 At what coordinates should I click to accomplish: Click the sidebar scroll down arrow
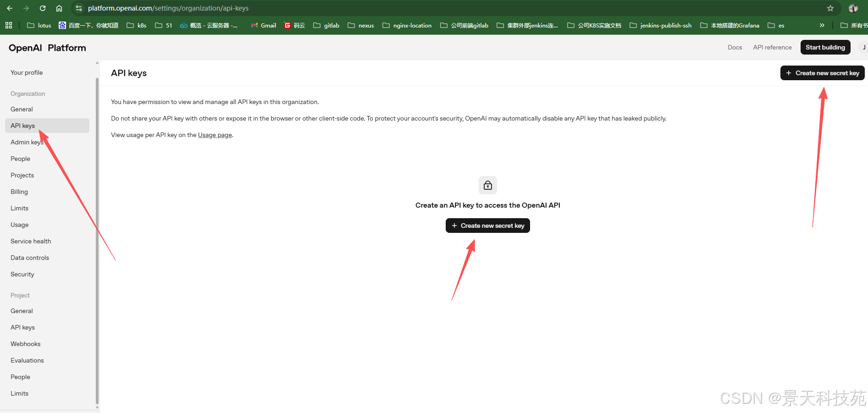click(x=97, y=407)
